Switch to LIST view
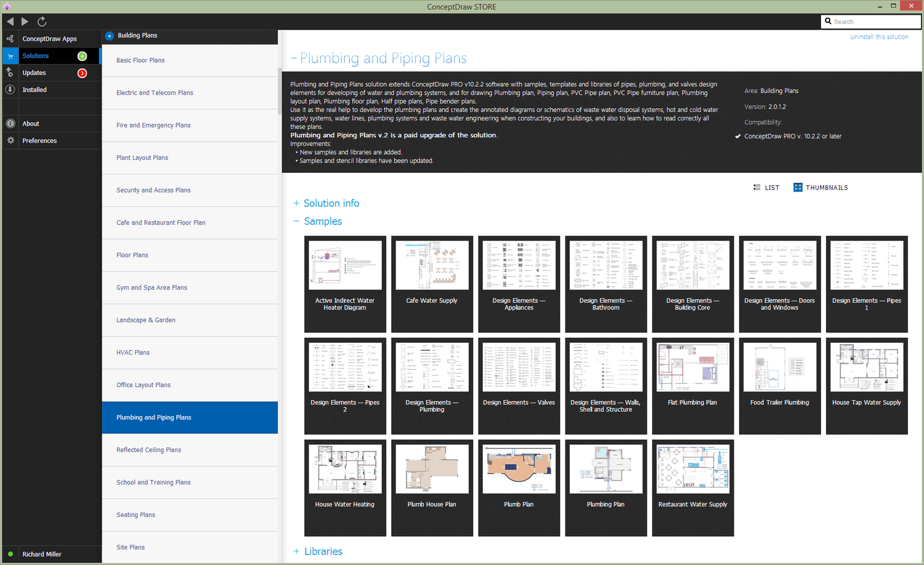Viewport: 924px width, 565px height. point(766,188)
